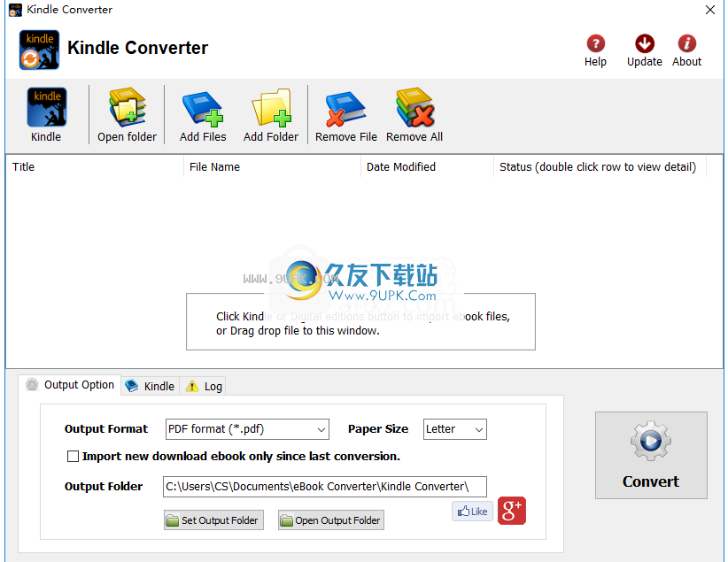Viewport: 728px width, 562px height.
Task: Sort by the Title column header
Action: 95,167
